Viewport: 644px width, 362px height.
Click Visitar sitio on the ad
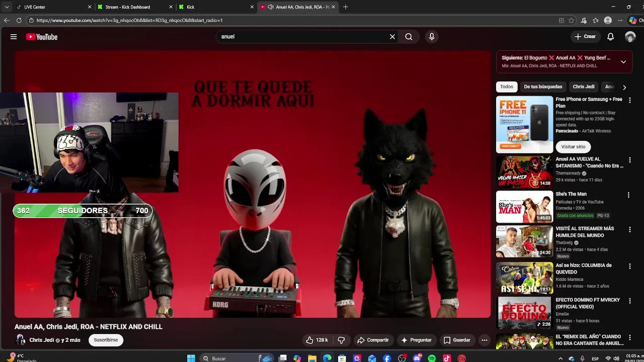(x=573, y=146)
